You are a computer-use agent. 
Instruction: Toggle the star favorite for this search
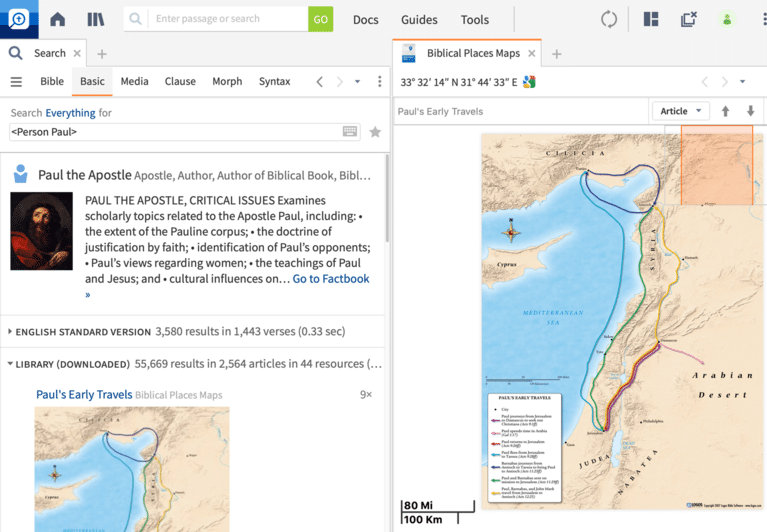[x=375, y=132]
